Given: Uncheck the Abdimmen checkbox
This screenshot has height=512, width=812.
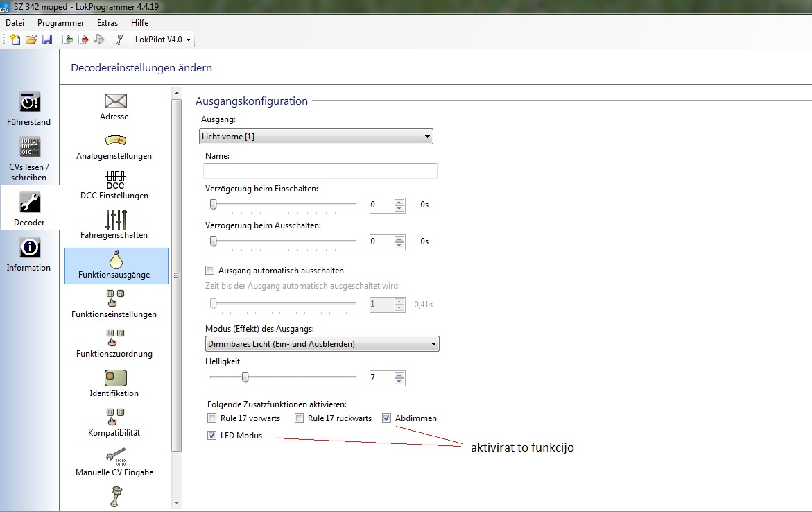Looking at the screenshot, I should pos(386,418).
